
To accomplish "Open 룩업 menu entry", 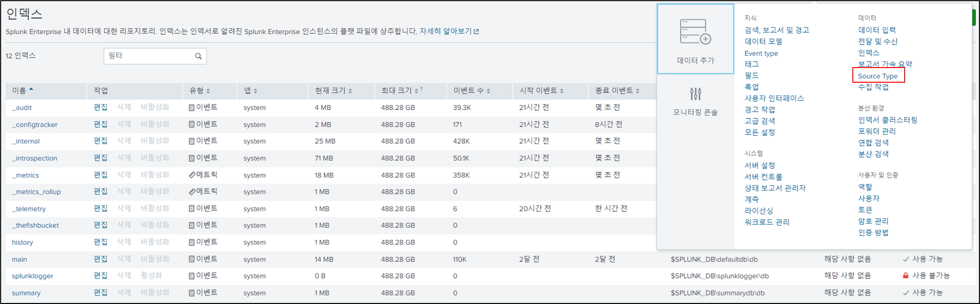I will click(752, 87).
